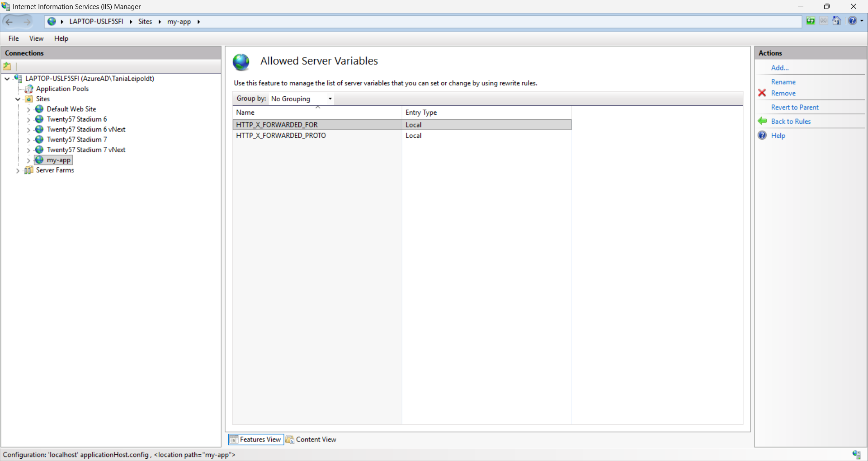Click the Features View tab icon
The image size is (868, 461).
[x=234, y=439]
